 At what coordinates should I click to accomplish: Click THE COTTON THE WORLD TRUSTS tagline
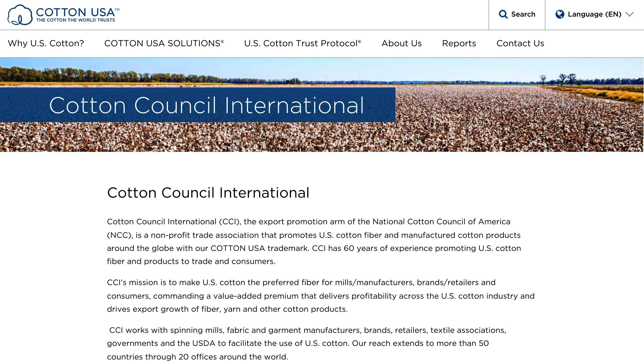(x=75, y=20)
